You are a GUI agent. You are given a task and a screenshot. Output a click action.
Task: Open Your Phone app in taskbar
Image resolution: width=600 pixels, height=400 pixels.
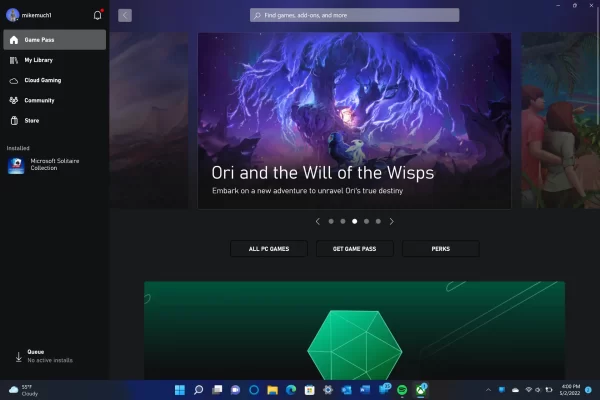coord(384,390)
